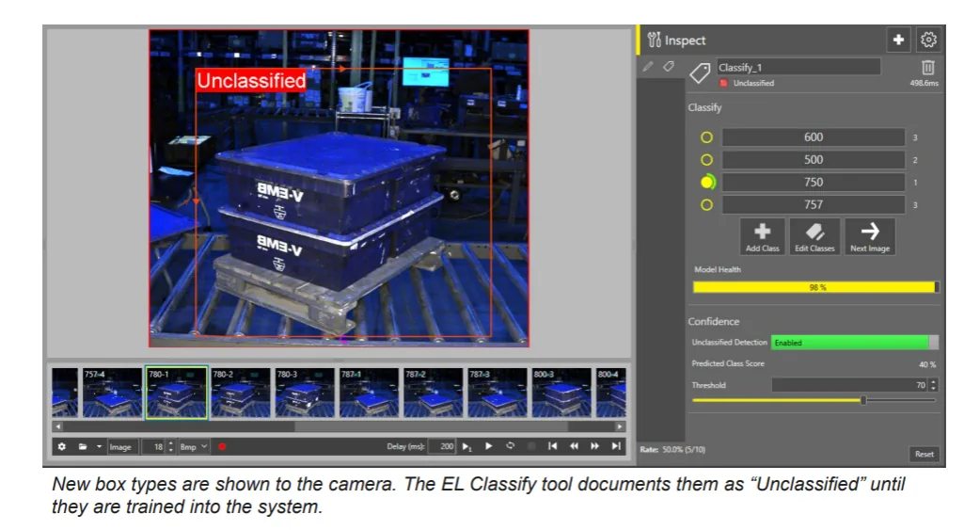Select the 757 class radio button
The height and width of the screenshot is (530, 980).
pos(706,204)
